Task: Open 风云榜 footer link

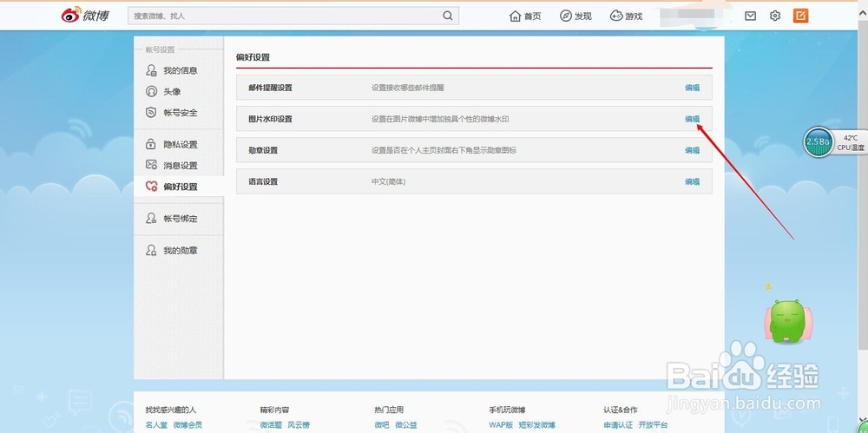Action: [x=299, y=425]
